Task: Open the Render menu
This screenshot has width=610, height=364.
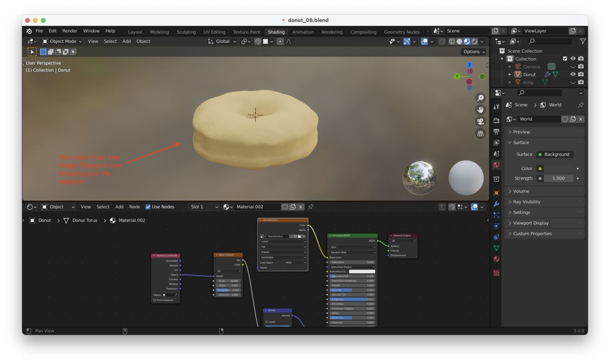Action: pyautogui.click(x=70, y=31)
